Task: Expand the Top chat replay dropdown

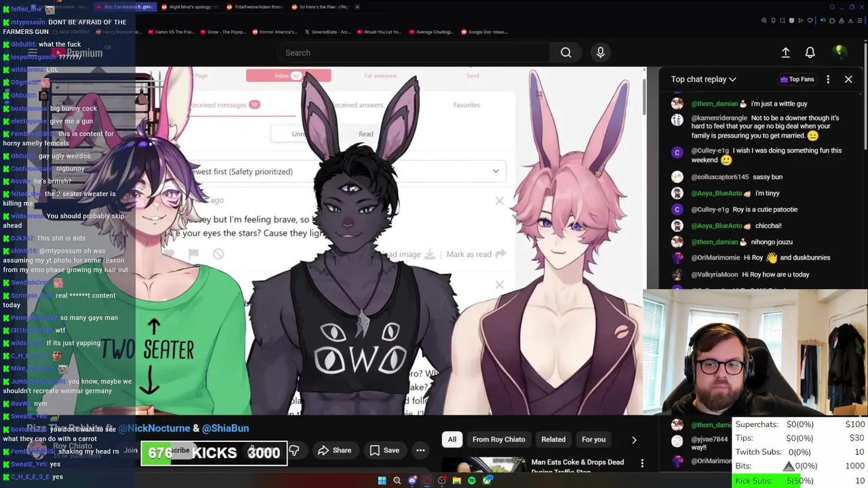Action: click(x=703, y=79)
